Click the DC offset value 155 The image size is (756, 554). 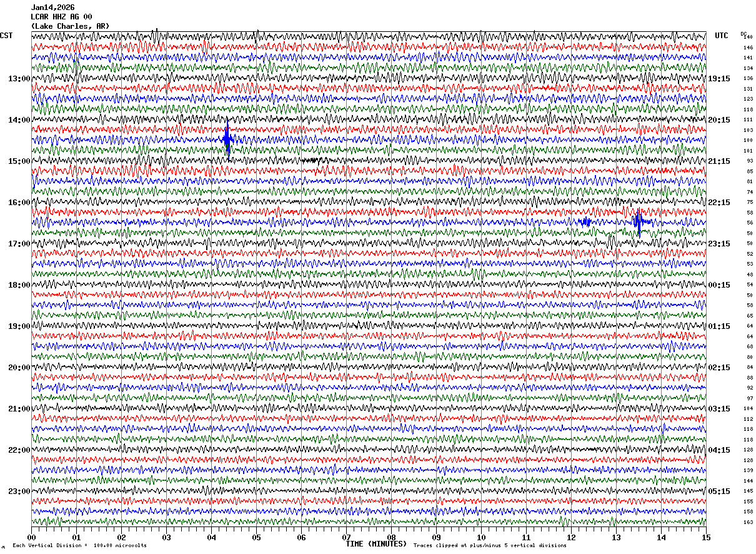click(x=748, y=501)
